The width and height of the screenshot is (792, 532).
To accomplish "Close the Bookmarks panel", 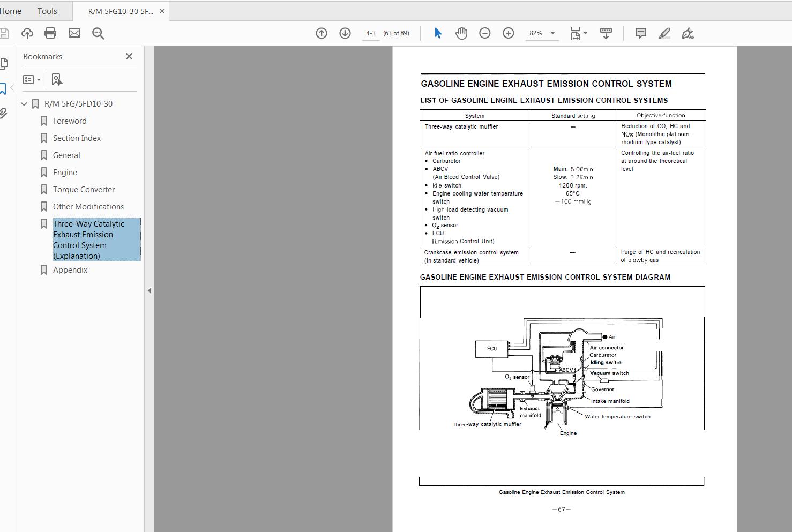I will pyautogui.click(x=129, y=56).
